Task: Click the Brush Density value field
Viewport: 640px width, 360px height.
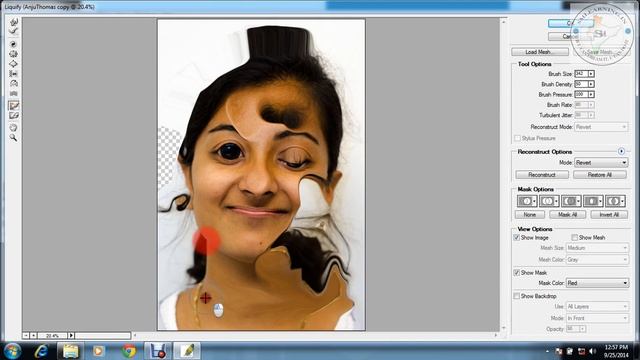Action: (x=581, y=84)
